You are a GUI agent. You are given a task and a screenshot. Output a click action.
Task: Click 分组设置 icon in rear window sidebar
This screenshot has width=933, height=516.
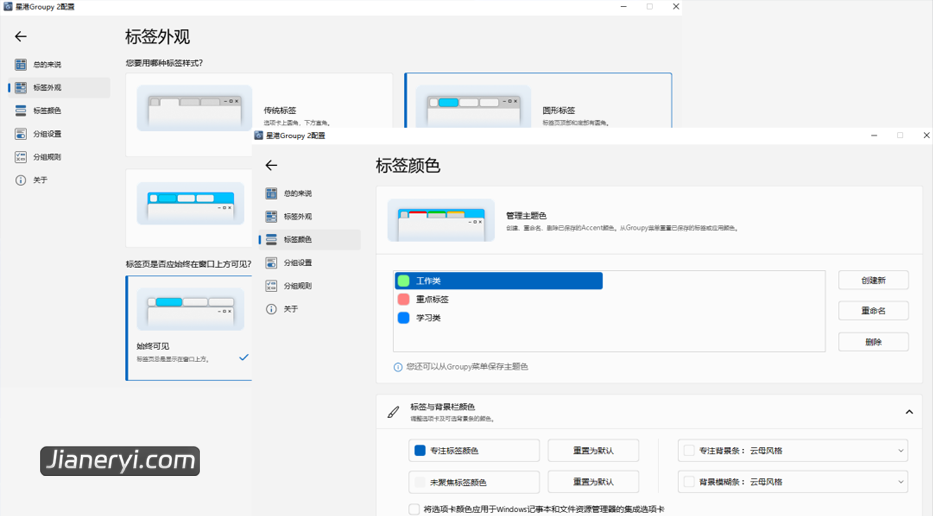pyautogui.click(x=21, y=134)
